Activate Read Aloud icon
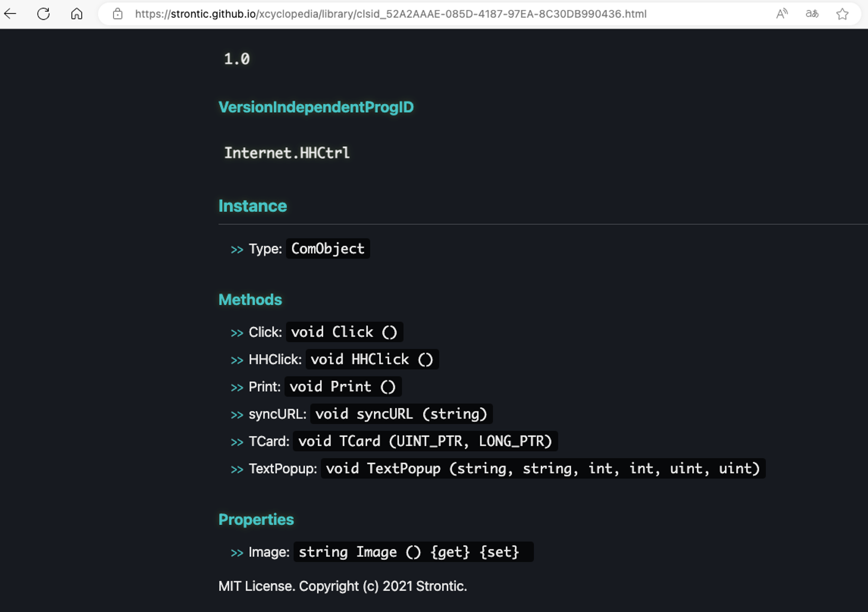868x612 pixels. click(x=782, y=14)
